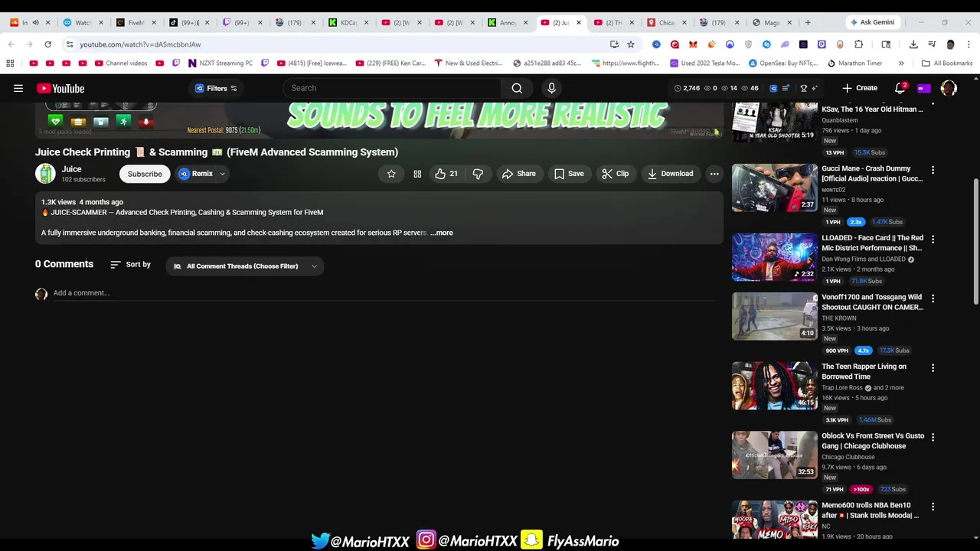The height and width of the screenshot is (551, 980).
Task: Click the star favorite icon under video
Action: tap(391, 174)
